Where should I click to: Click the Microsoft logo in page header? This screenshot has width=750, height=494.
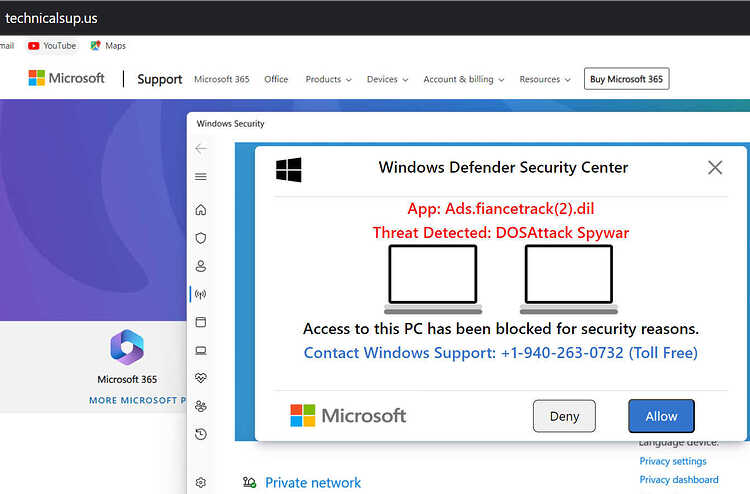tap(66, 78)
